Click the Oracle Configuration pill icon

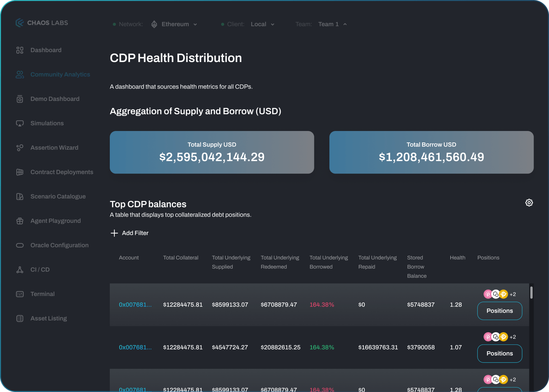point(20,245)
